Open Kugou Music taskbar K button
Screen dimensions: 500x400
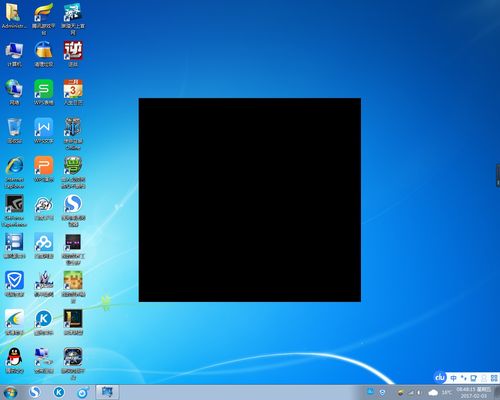pos(59,392)
